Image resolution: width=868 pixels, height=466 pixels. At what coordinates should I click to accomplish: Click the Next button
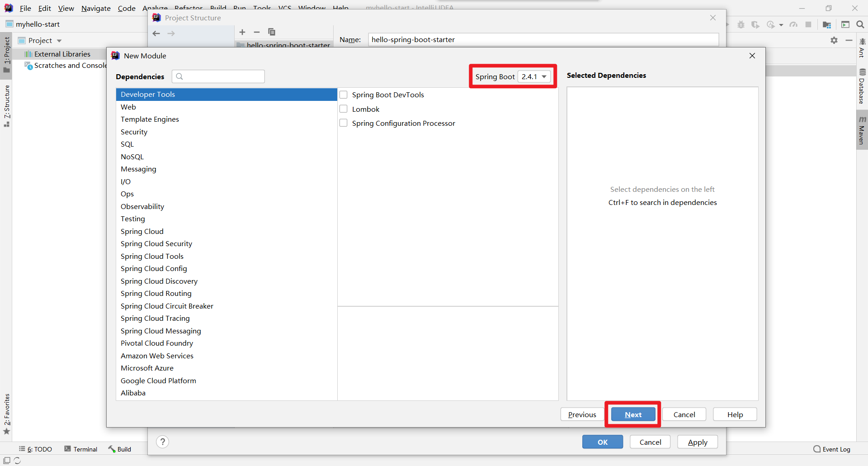[633, 414]
